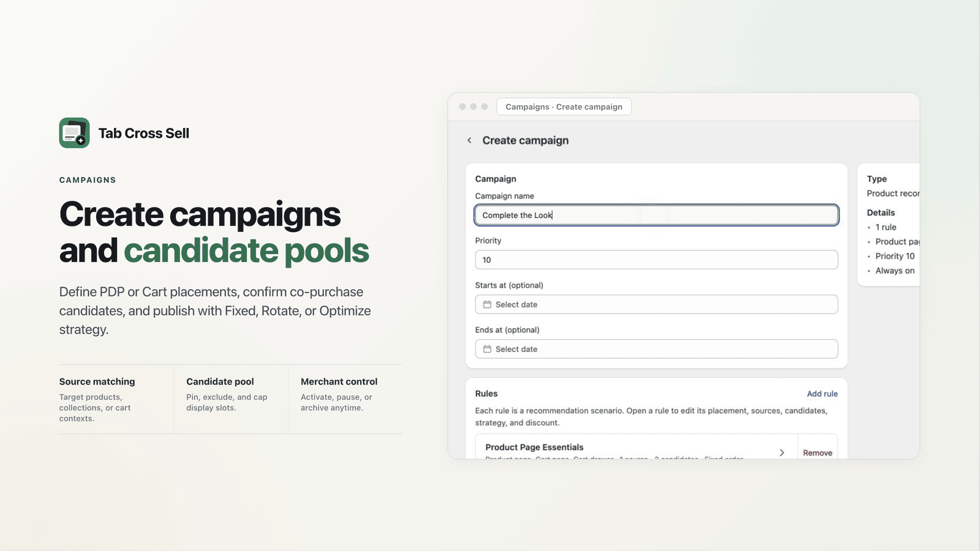
Task: Remove the Product Page Essentials rule
Action: (818, 453)
